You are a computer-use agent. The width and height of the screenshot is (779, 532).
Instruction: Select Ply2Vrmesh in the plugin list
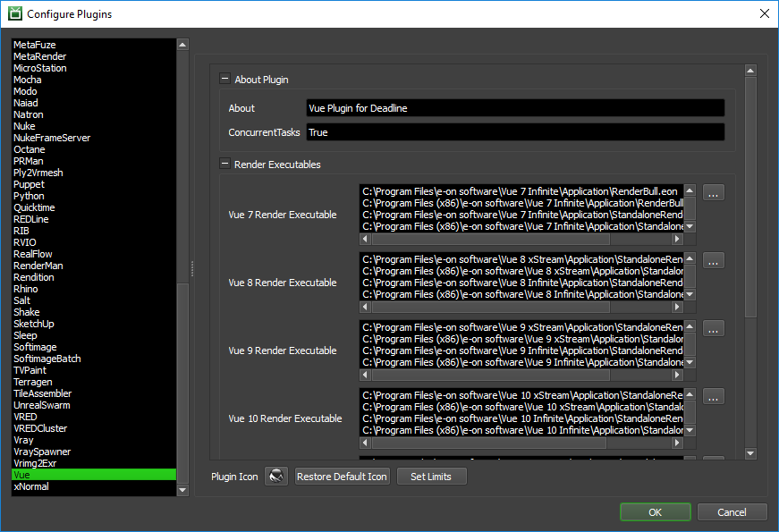pyautogui.click(x=94, y=173)
